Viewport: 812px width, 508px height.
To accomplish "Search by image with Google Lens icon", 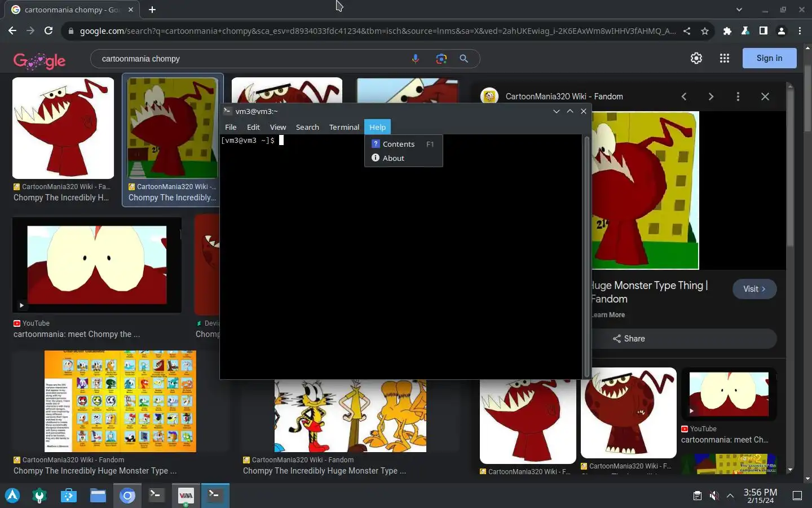I will pyautogui.click(x=441, y=59).
